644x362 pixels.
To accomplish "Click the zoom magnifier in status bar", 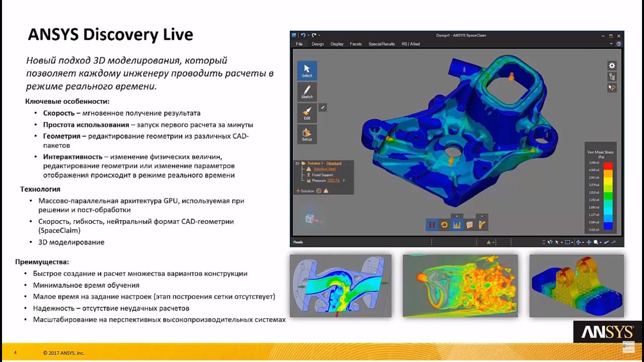I will 596,242.
